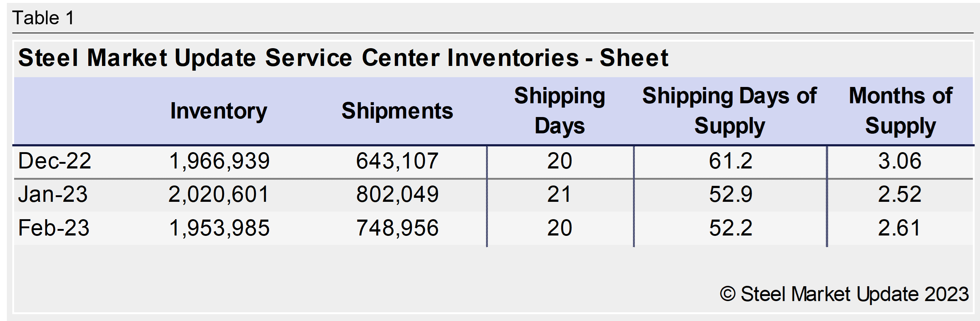Click the Table 1 label
The width and height of the screenshot is (980, 321).
43,18
